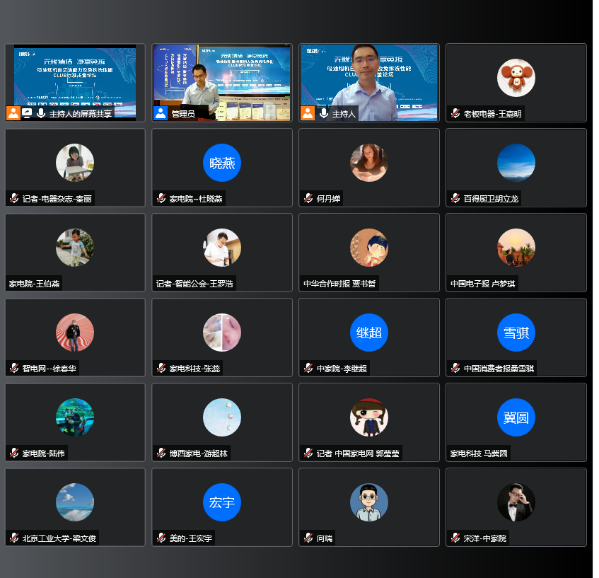Screen dimensions: 599x578
Task: Click the orange host badge on 主持人 tile
Action: click(308, 113)
